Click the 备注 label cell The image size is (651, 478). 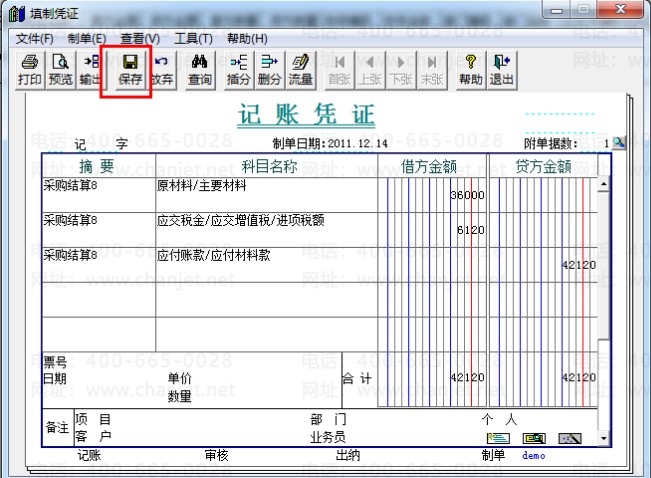tap(57, 427)
